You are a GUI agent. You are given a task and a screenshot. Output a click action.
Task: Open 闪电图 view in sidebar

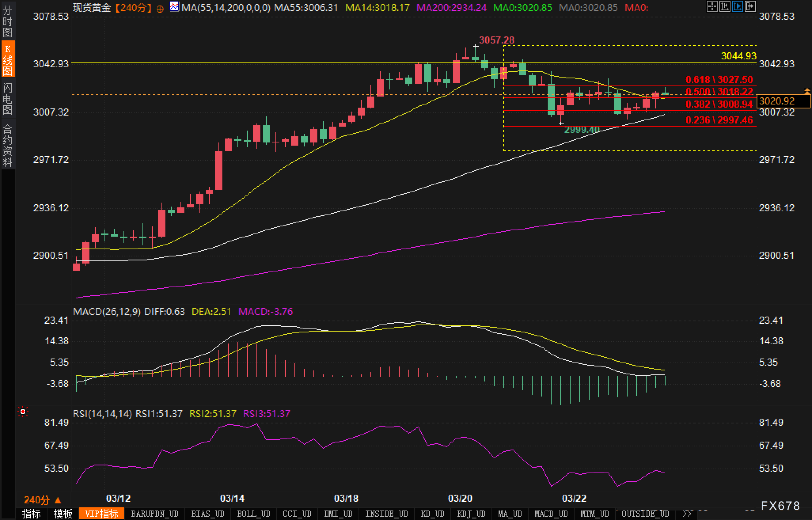8,99
